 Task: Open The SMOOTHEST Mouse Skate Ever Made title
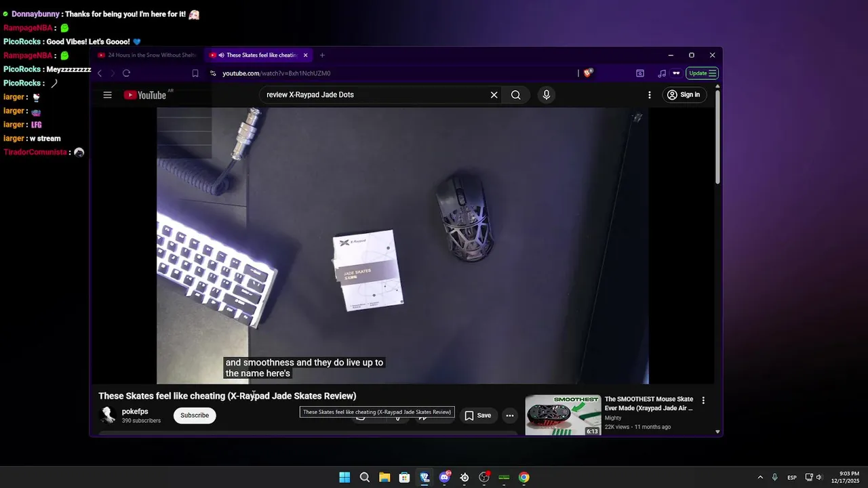click(x=649, y=404)
